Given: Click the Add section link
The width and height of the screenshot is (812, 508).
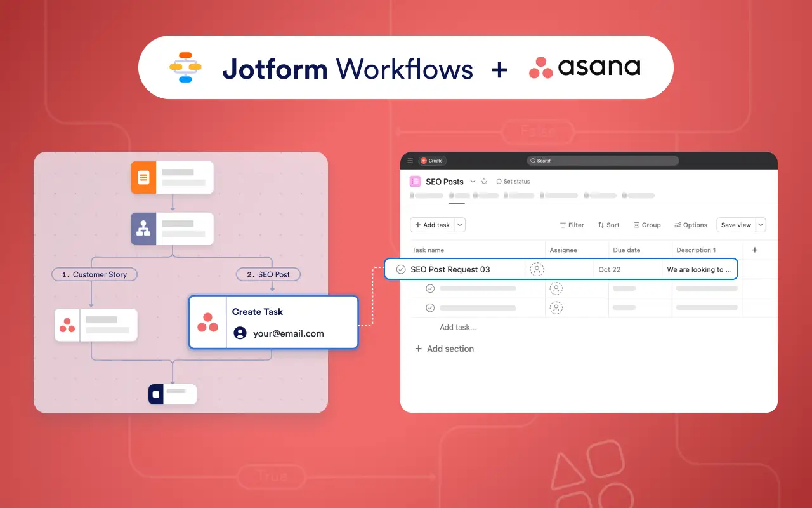Looking at the screenshot, I should (444, 349).
